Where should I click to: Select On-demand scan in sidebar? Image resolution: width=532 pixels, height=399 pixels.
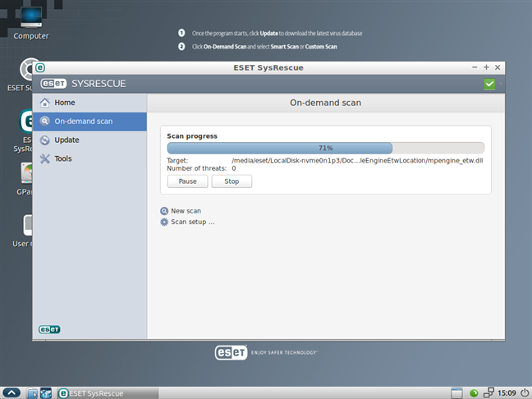coord(90,122)
